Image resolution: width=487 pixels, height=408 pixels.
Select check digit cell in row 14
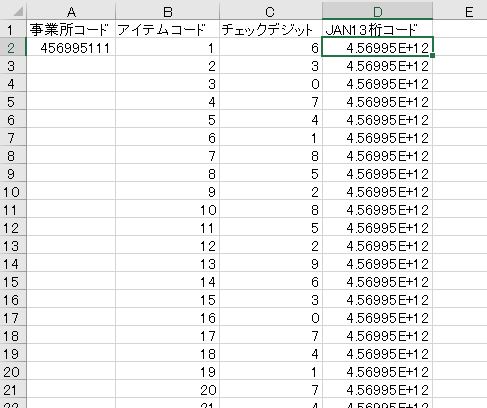271,264
